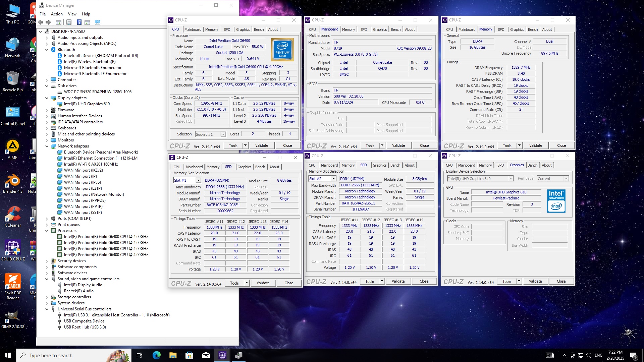Select the USB Composite Device entry
The height and width of the screenshot is (362, 644).
pyautogui.click(x=84, y=321)
